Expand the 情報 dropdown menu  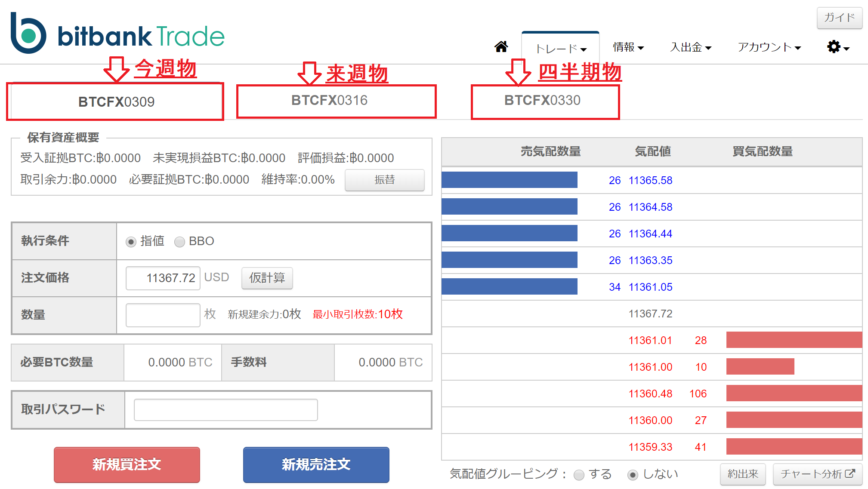[x=628, y=47]
